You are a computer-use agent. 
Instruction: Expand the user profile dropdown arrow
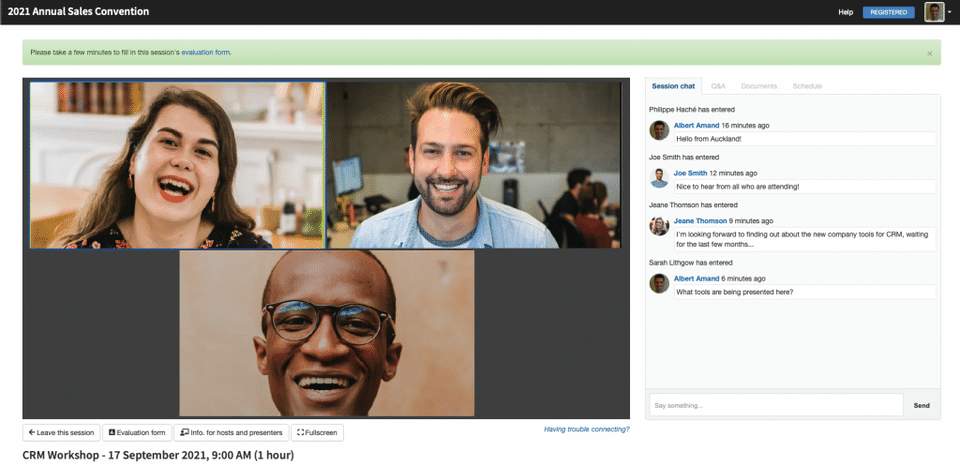pyautogui.click(x=949, y=13)
